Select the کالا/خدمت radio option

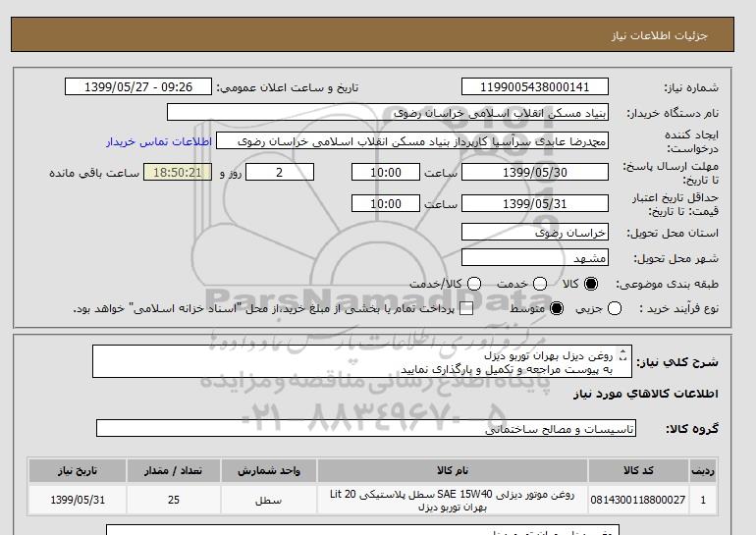click(x=474, y=284)
